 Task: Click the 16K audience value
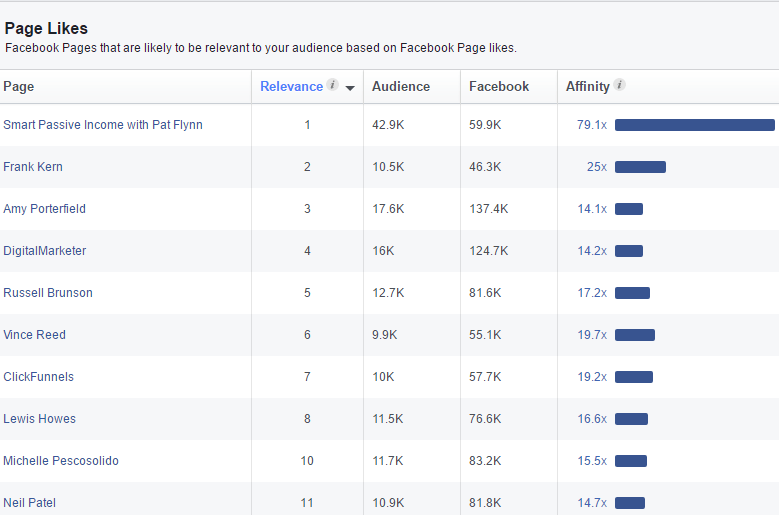(x=383, y=251)
